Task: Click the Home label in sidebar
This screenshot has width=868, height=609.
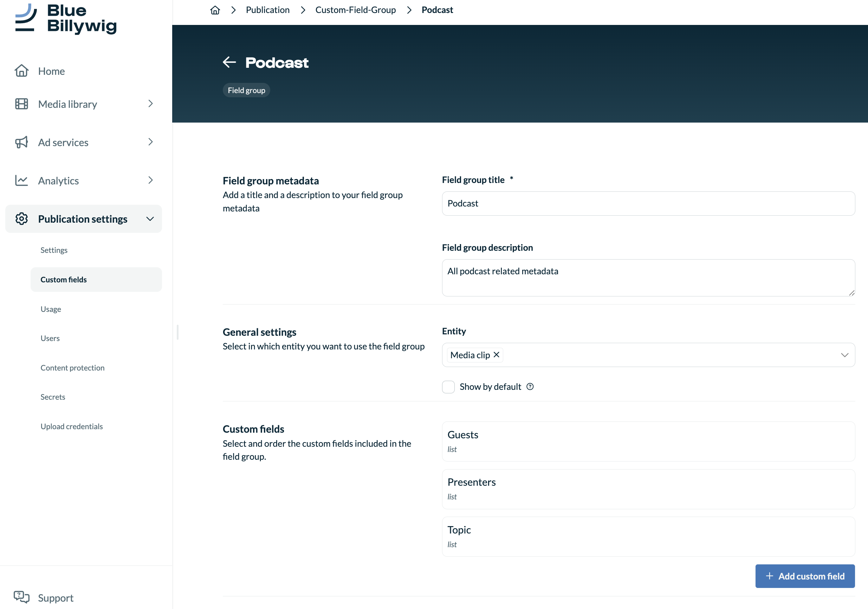Action: click(x=51, y=71)
